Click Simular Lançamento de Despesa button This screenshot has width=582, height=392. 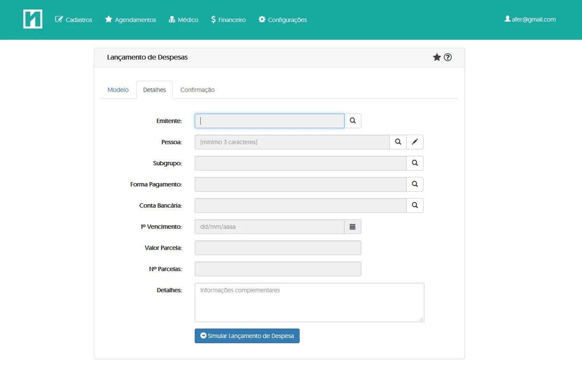tap(247, 335)
